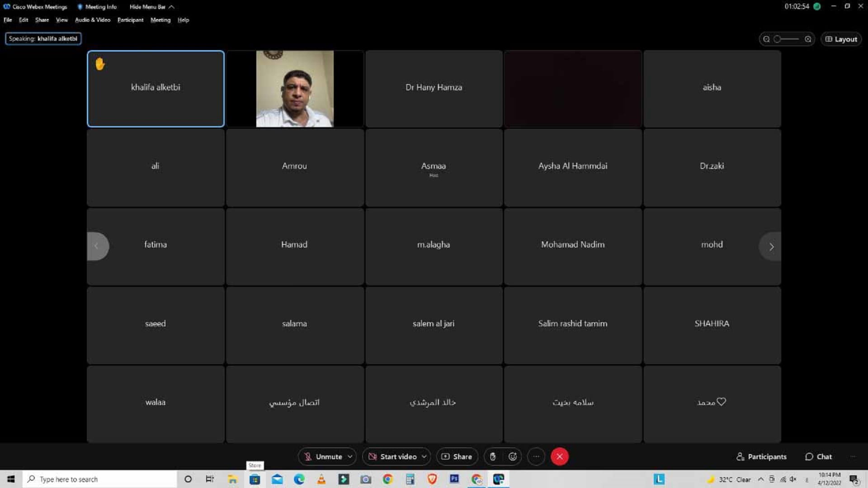The height and width of the screenshot is (488, 868).
Task: Open the Layout options
Action: tap(841, 39)
